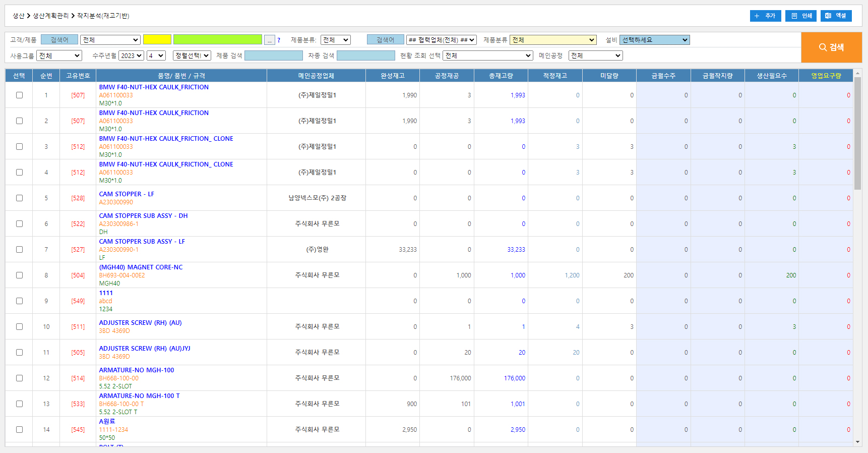Click scrollbar up arrow at table top
Image resolution: width=868 pixels, height=453 pixels.
pos(857,74)
